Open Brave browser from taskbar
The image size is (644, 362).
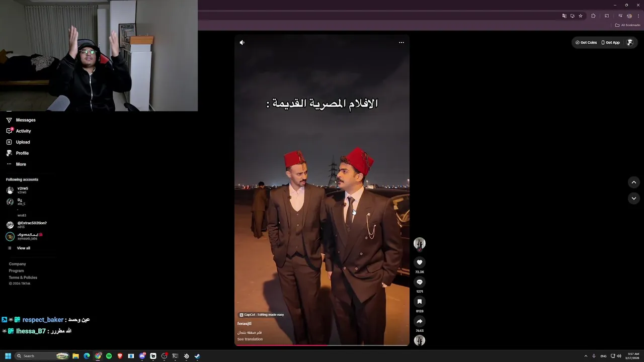[x=120, y=356]
